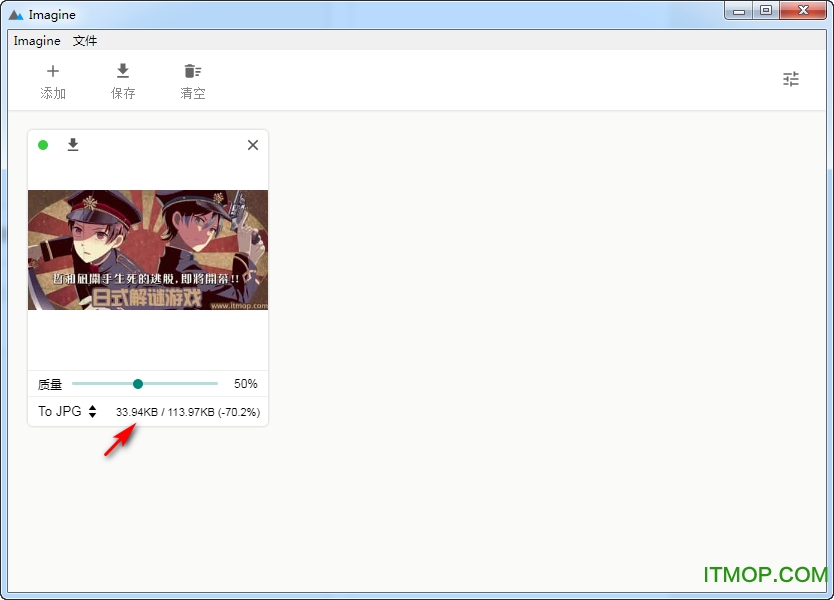The image size is (834, 600).
Task: Click the download icon on the image card
Action: coord(73,145)
